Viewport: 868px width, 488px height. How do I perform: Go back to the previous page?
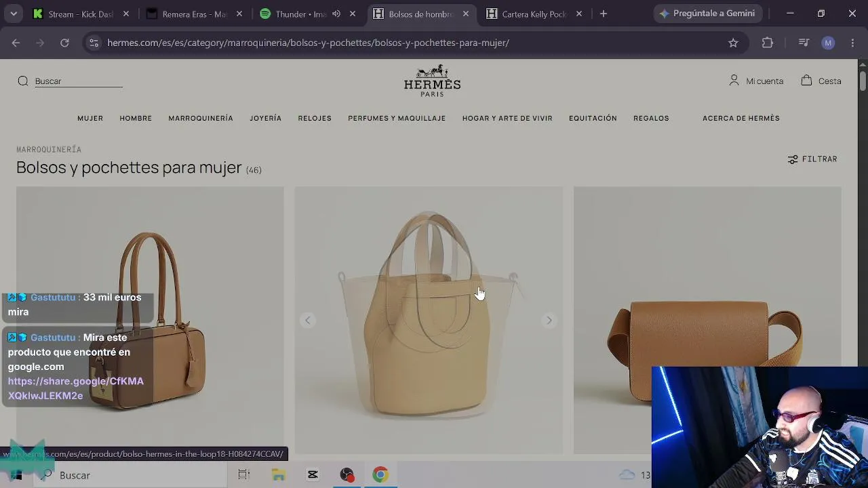[16, 43]
